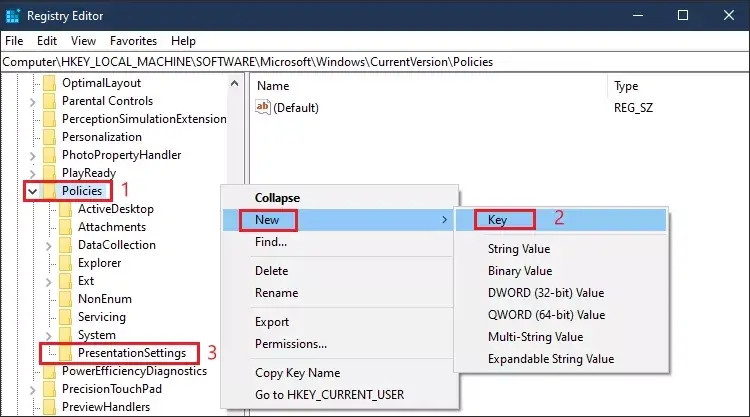
Task: Click the DataCollection folder icon
Action: 66,245
